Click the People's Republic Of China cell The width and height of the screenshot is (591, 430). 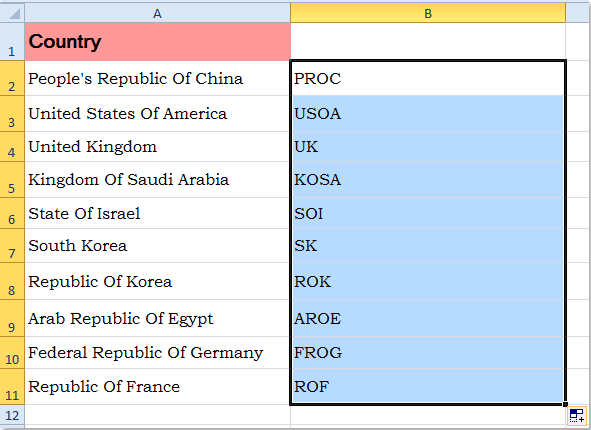pyautogui.click(x=158, y=78)
